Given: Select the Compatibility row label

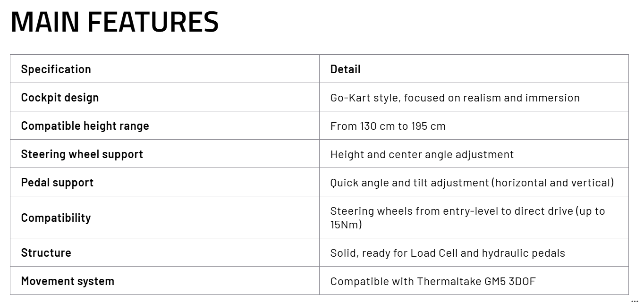Looking at the screenshot, I should [x=56, y=218].
